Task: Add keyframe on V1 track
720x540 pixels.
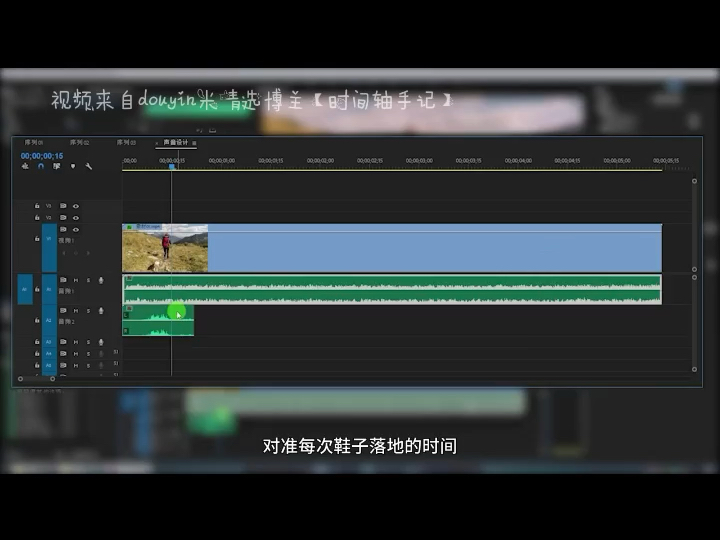Action: pos(76,253)
